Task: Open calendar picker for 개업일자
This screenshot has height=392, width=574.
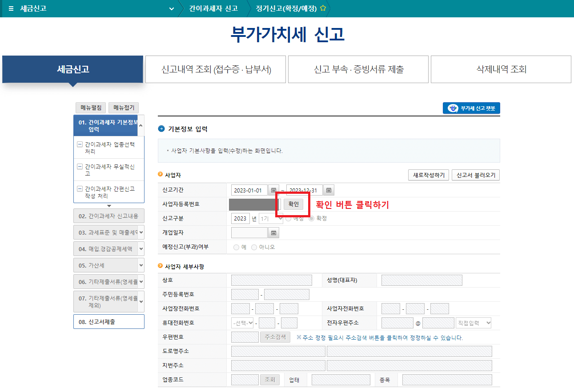Action: [x=273, y=232]
